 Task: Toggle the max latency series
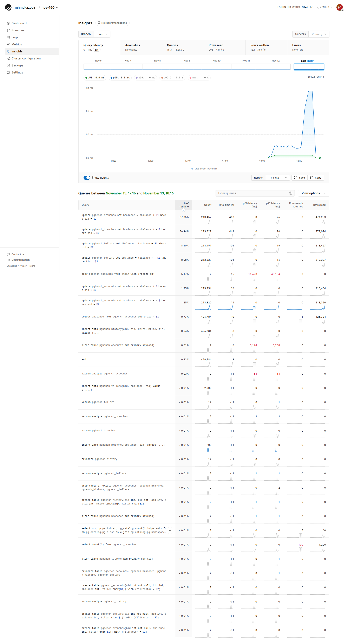tap(199, 78)
